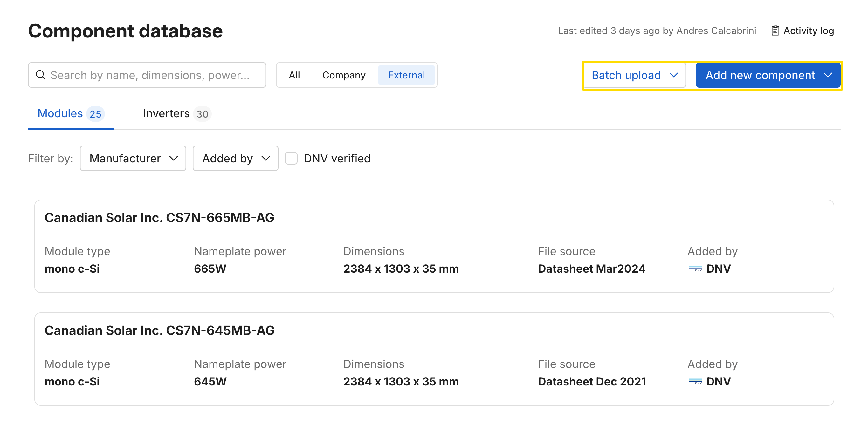Click dimensions value in CS7N-665MB-AG card
This screenshot has height=422, width=868.
(401, 269)
